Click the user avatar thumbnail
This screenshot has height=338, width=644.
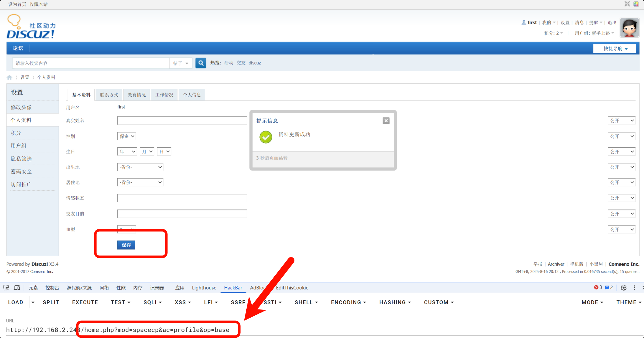point(629,28)
